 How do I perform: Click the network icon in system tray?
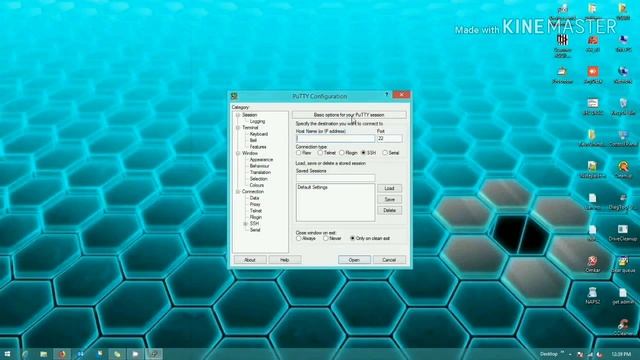coord(590,354)
